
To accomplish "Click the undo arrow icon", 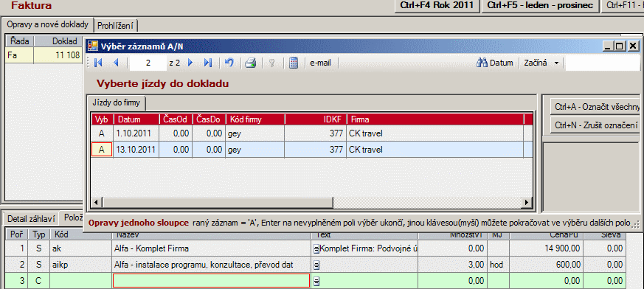I will [x=229, y=63].
